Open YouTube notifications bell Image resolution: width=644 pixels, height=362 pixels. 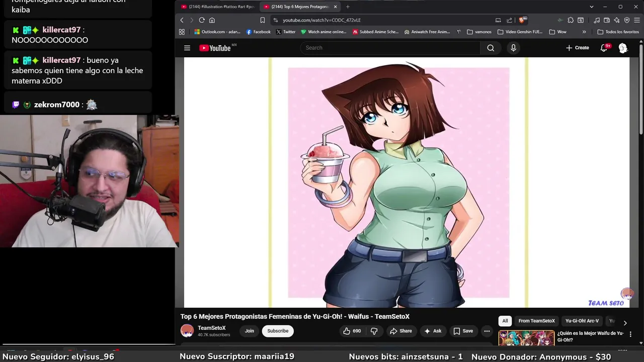(605, 48)
